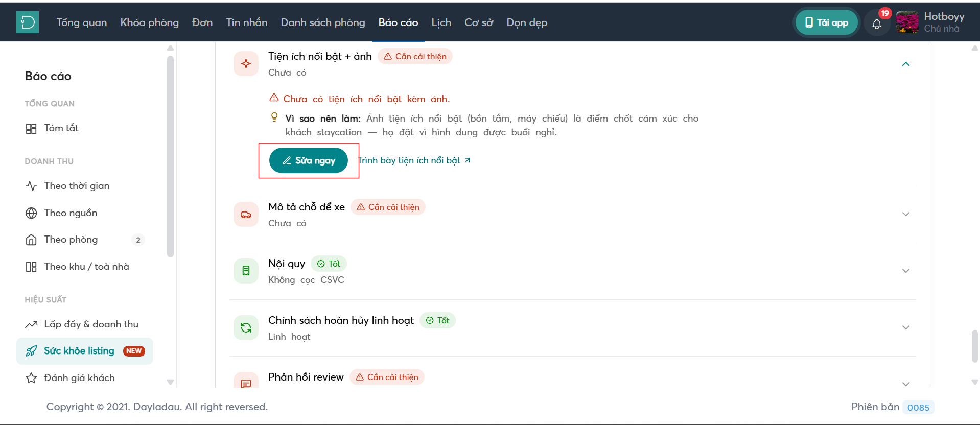Screen dimensions: 980x425
Task: Click the rocket icon for Sức khỏe listing
Action: 31,351
